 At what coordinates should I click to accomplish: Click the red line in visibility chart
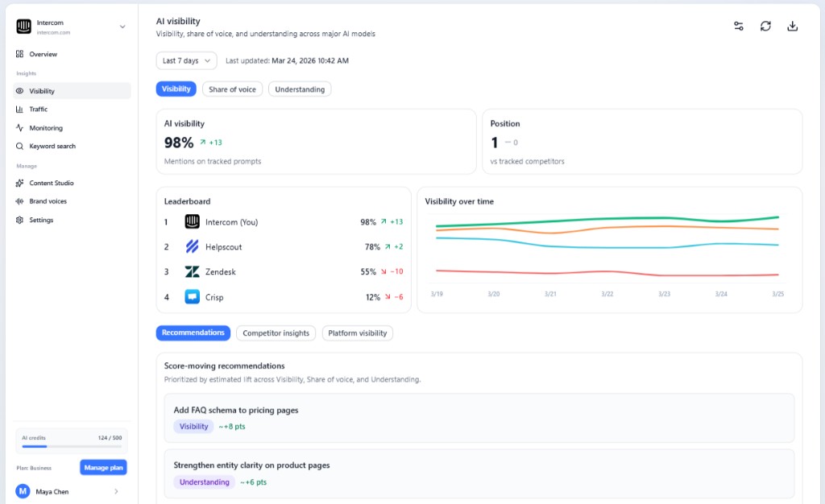(607, 272)
